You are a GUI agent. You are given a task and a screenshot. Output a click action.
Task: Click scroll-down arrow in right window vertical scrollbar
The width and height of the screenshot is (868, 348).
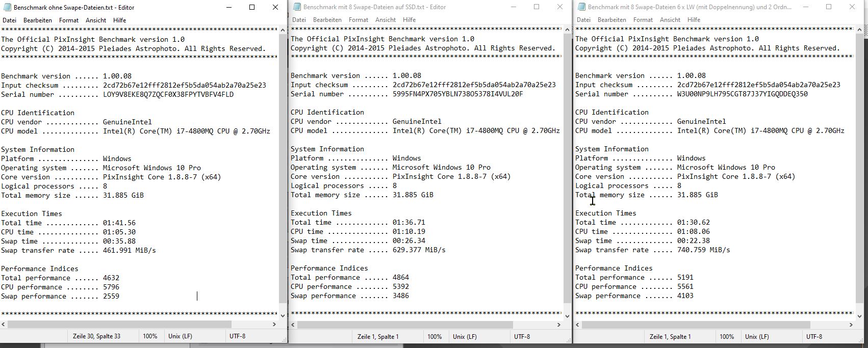(x=859, y=315)
